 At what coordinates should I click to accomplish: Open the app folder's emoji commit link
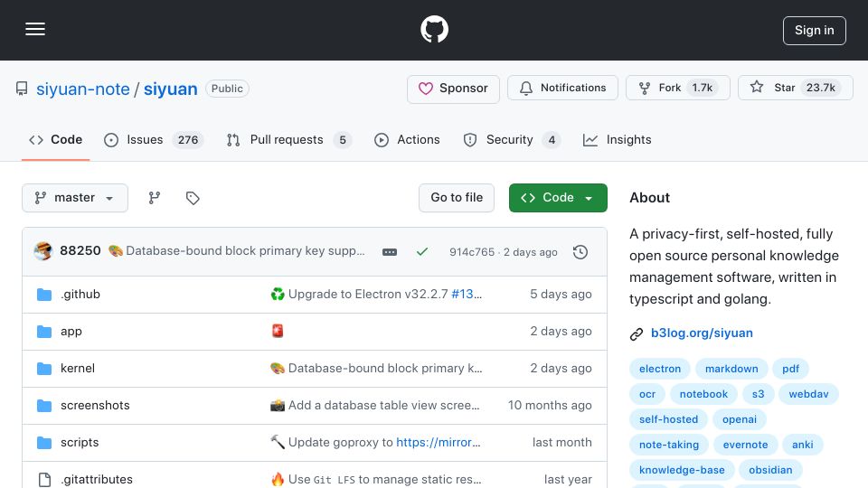point(278,331)
